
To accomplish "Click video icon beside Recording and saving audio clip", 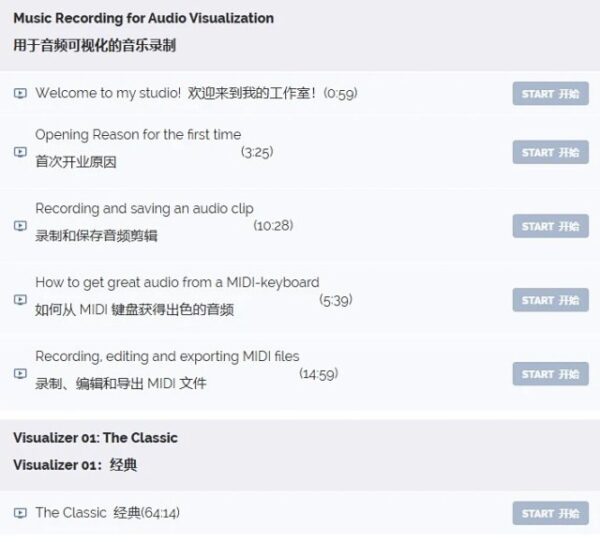I will point(20,226).
